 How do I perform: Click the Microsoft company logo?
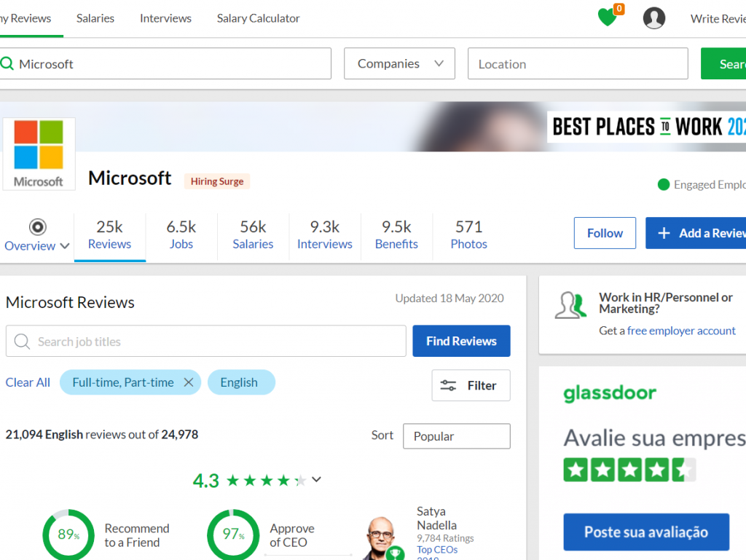pos(39,154)
